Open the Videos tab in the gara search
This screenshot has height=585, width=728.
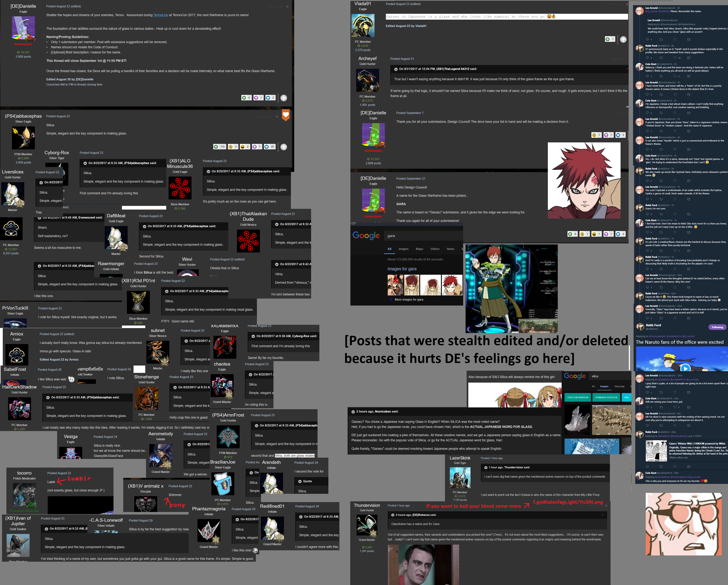click(435, 249)
